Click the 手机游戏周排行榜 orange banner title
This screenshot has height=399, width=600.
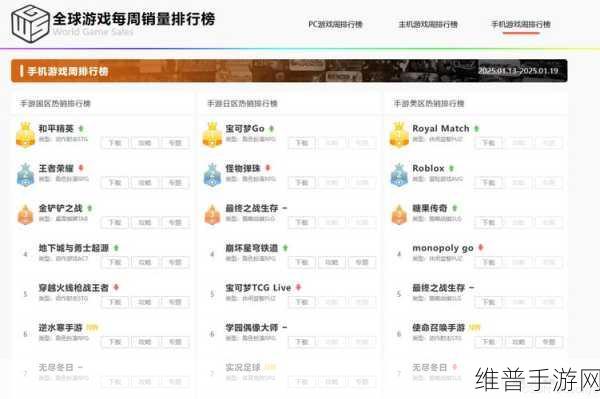click(68, 71)
